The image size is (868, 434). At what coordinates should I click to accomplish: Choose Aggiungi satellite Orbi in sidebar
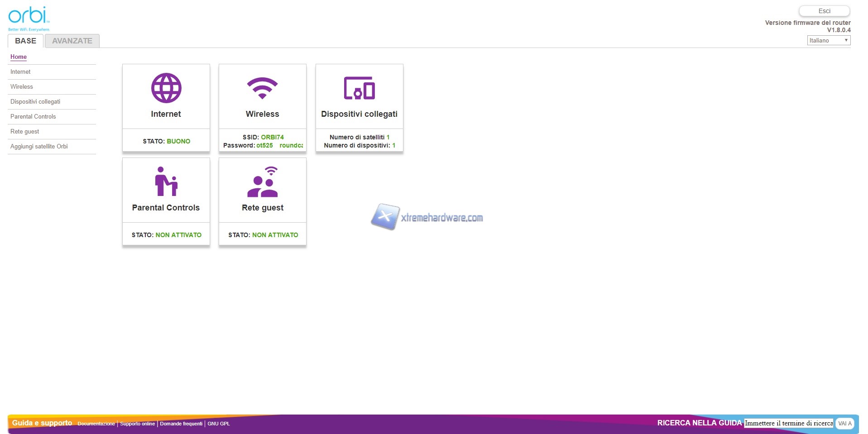pos(39,146)
